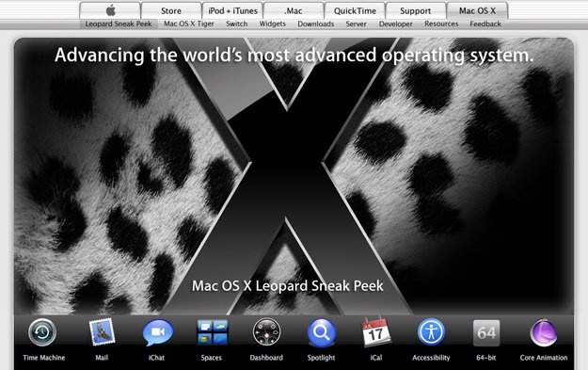Click the Time Machine text label
588x370 pixels.
tap(44, 358)
